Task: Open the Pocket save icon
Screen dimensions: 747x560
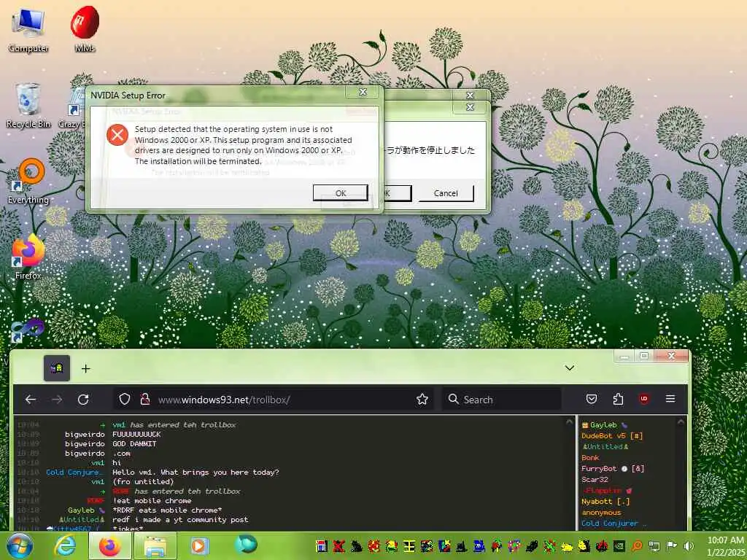Action: 592,399
